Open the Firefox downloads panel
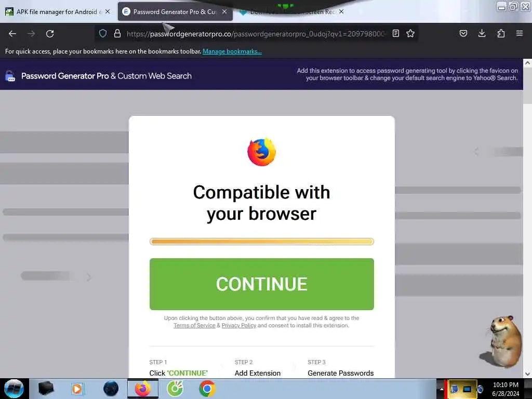532x399 pixels. tap(482, 33)
